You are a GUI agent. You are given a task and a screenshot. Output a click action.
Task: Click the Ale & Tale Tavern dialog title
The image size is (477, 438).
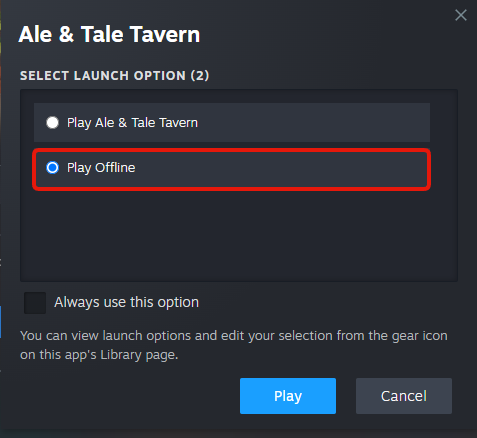[x=109, y=34]
